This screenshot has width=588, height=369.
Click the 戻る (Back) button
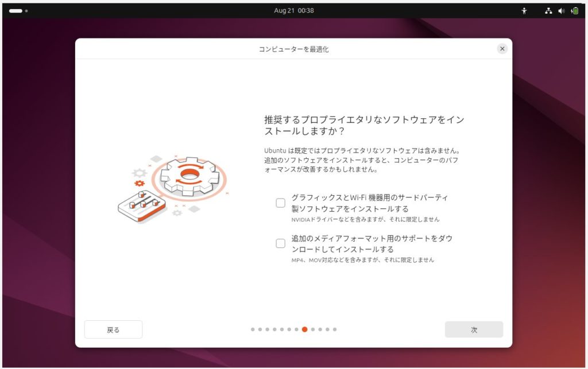113,329
